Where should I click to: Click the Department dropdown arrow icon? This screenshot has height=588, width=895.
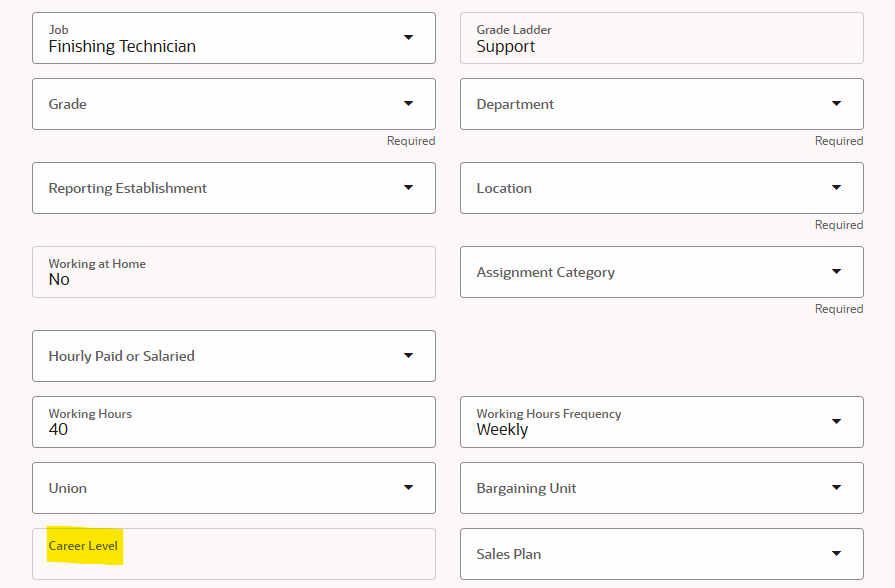(x=837, y=103)
